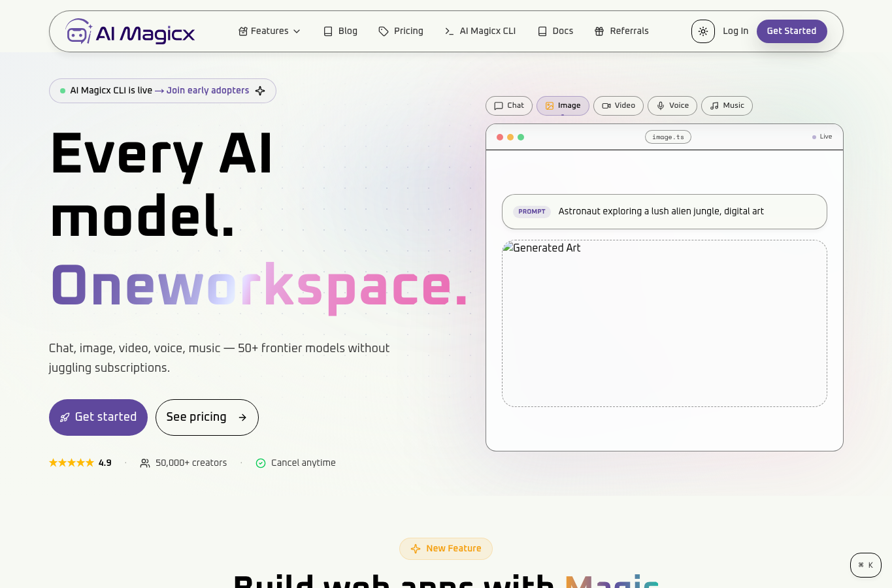Image resolution: width=892 pixels, height=588 pixels.
Task: Click the gift icon beside Referrals
Action: (x=599, y=31)
